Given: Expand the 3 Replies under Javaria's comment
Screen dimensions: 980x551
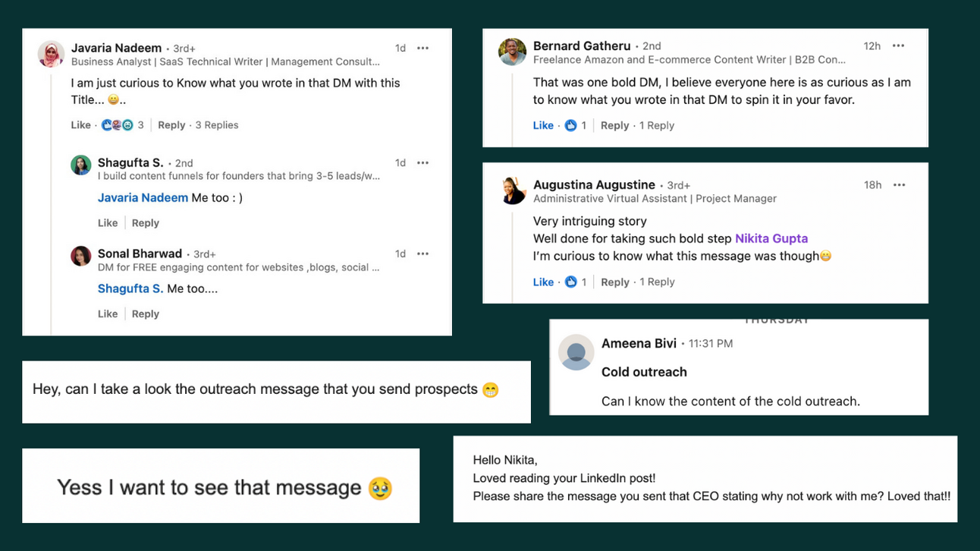Looking at the screenshot, I should click(217, 124).
